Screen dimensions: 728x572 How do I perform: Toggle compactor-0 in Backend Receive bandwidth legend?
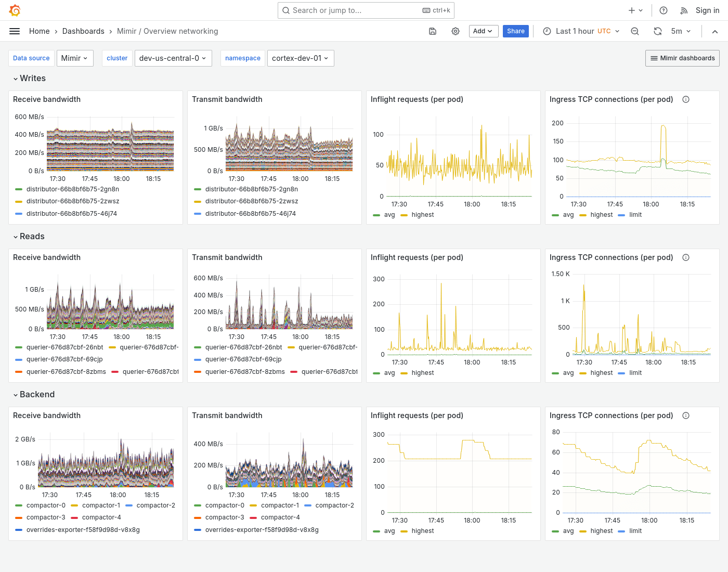(46, 505)
